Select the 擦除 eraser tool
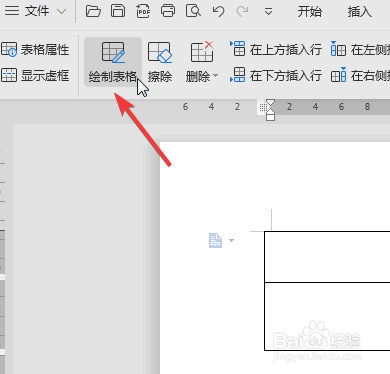This screenshot has width=390, height=374. (x=160, y=62)
